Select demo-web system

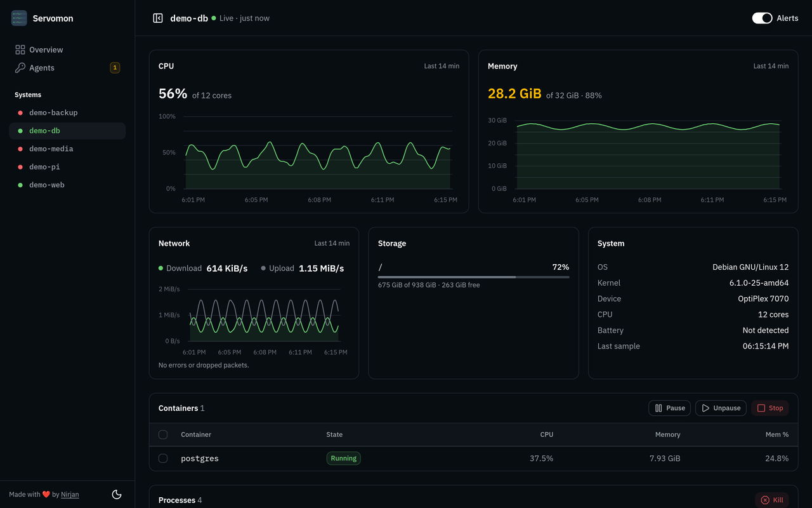coord(67,185)
